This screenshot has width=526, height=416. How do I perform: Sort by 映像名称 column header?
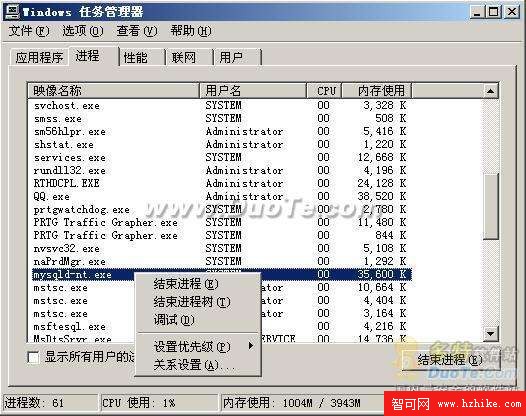point(114,91)
